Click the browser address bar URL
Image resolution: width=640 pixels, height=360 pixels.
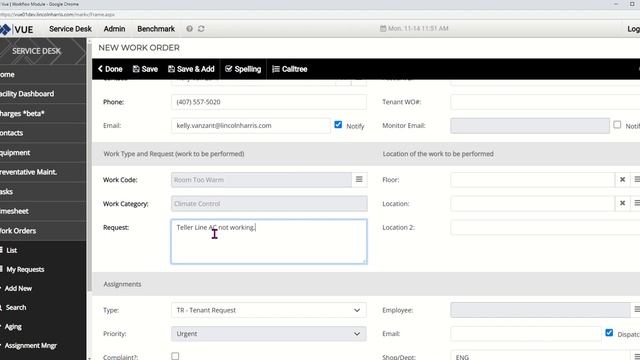pos(57,14)
